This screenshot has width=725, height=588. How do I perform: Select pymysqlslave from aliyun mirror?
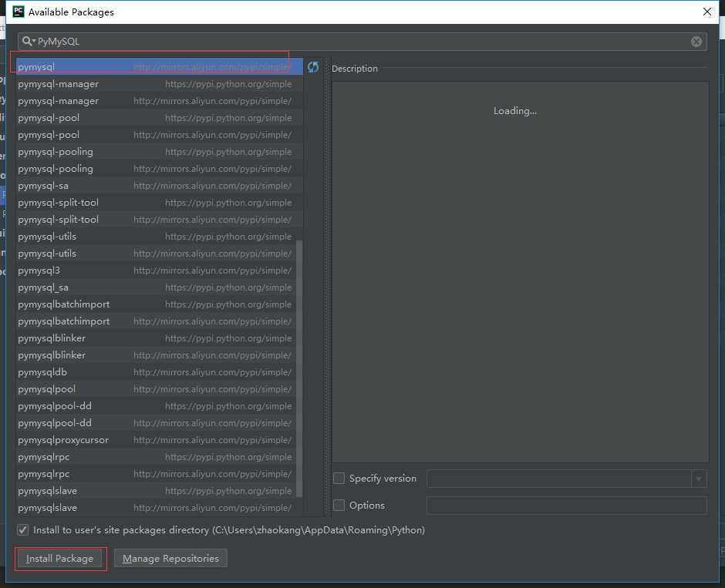tap(157, 508)
